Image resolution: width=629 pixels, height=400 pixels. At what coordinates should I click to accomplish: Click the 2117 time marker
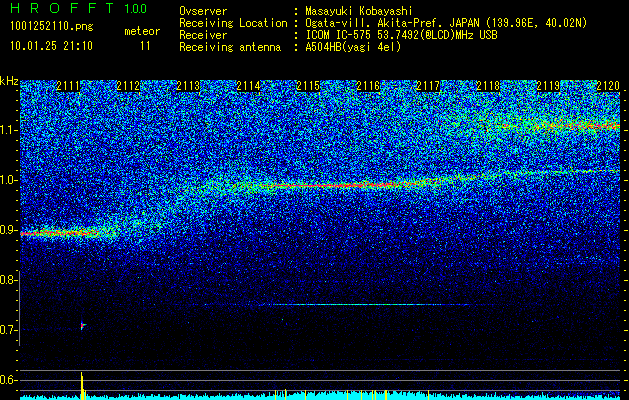tap(428, 86)
